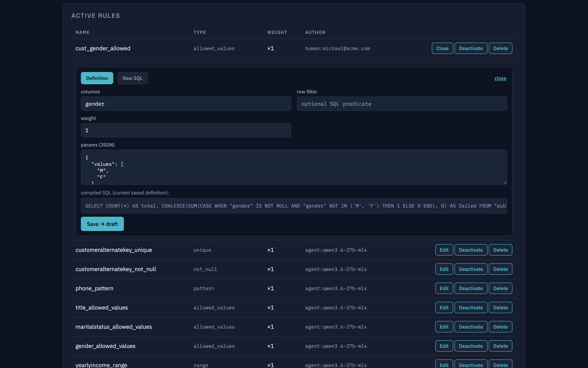
Task: Deactivate the cust_gender_allowed rule
Action: pyautogui.click(x=471, y=48)
